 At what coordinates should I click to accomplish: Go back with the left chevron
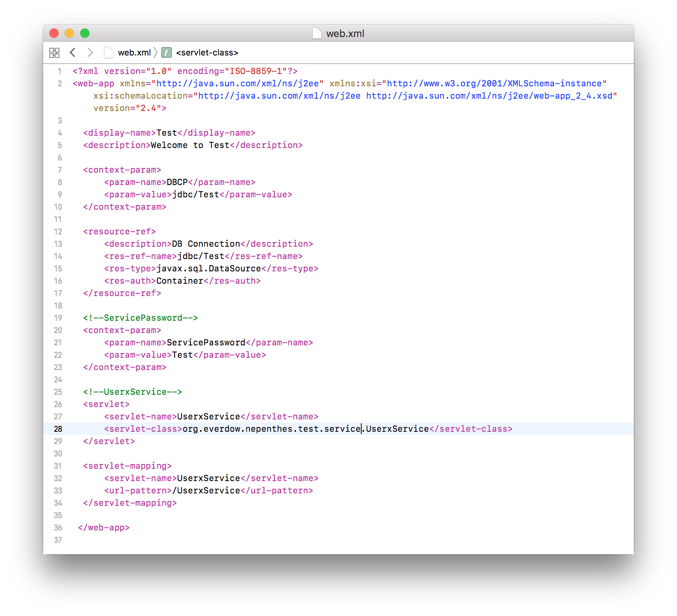coord(72,52)
